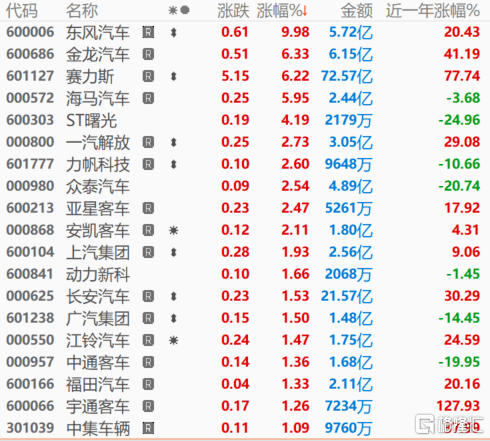Click the 名称 column header
Viewport: 490px width, 441px height.
pos(82,11)
